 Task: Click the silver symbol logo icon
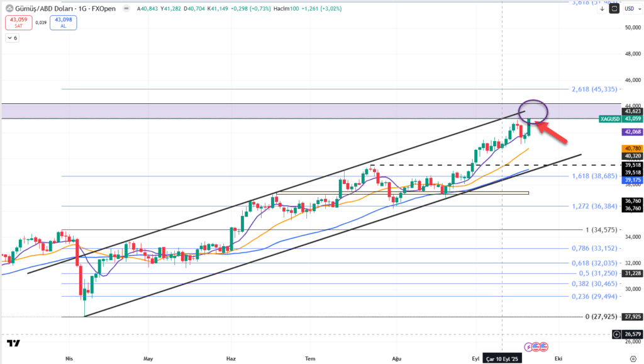pos(9,8)
